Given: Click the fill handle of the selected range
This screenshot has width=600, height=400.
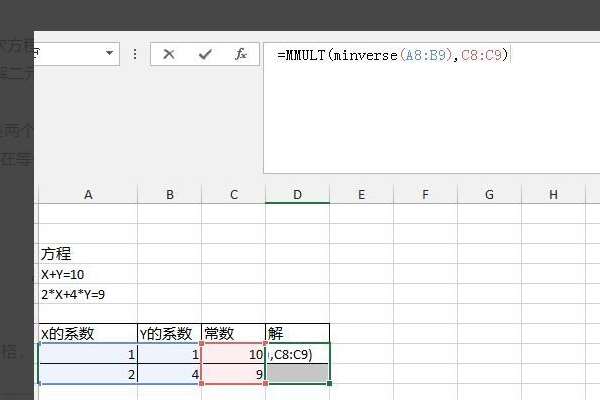Looking at the screenshot, I should 329,383.
